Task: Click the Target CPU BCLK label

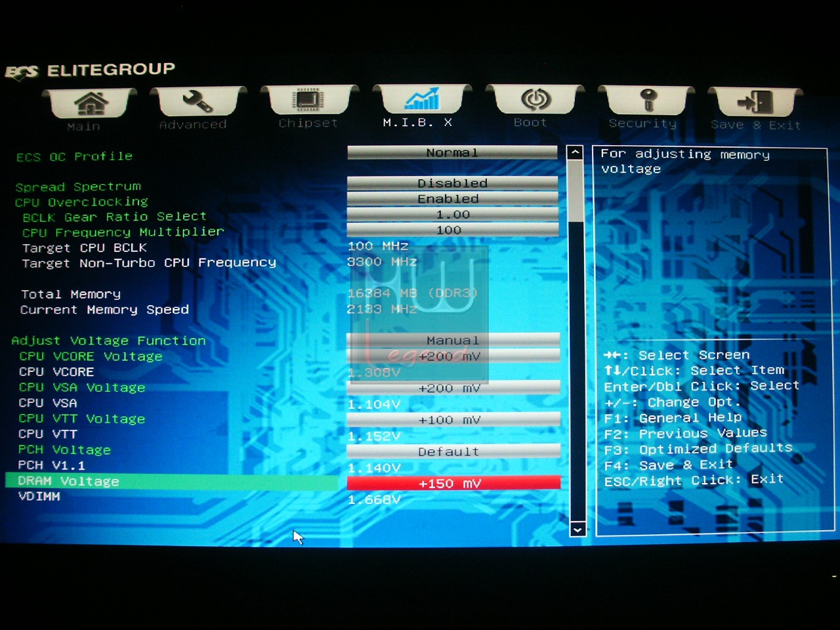Action: pyautogui.click(x=84, y=248)
